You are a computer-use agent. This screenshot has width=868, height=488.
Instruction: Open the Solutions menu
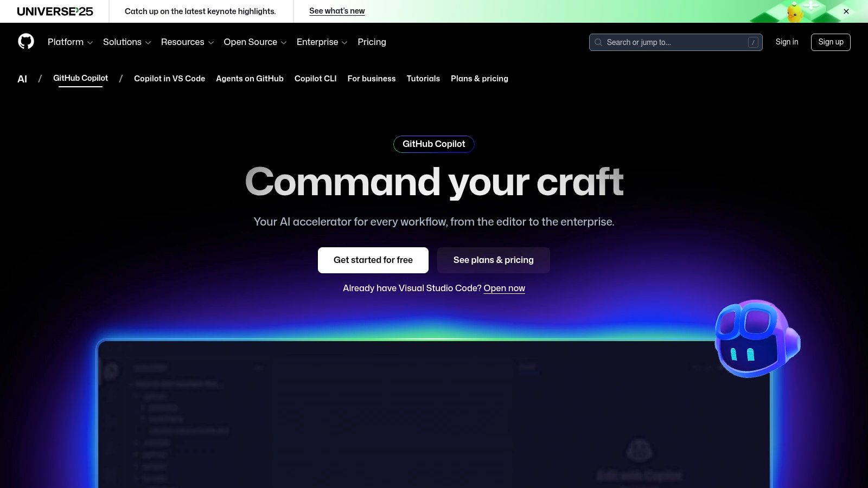126,42
